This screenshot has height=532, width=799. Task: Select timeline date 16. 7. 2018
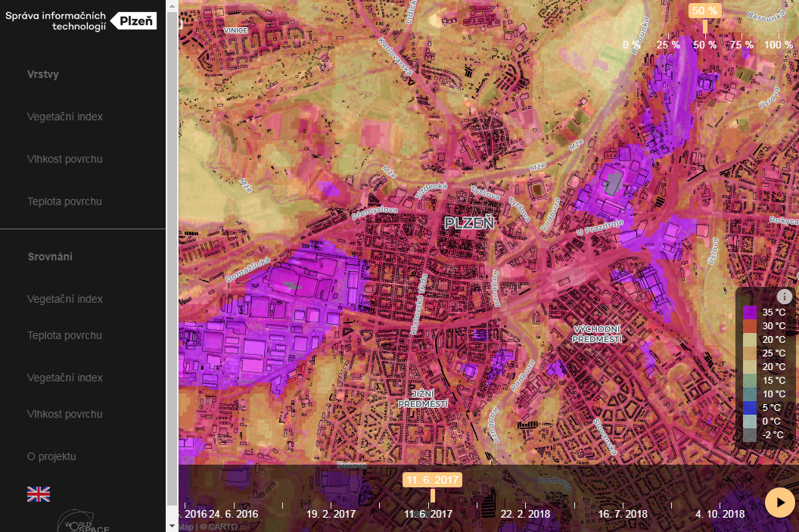pos(623,514)
